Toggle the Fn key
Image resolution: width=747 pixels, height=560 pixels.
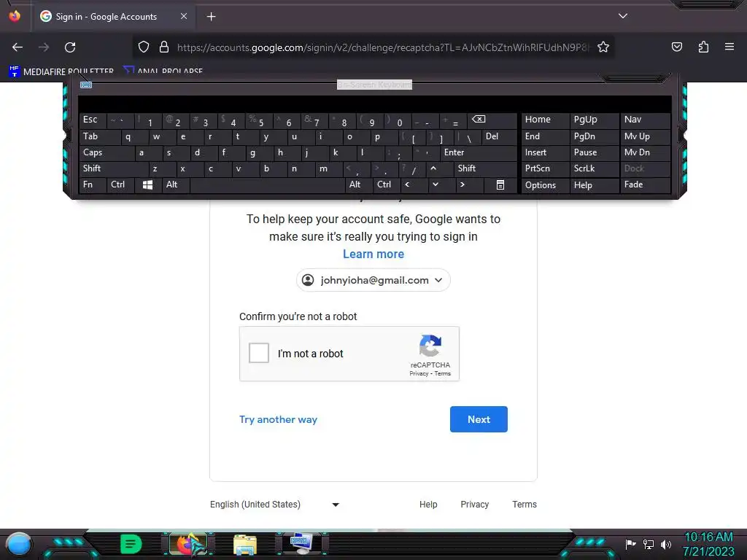coord(93,184)
